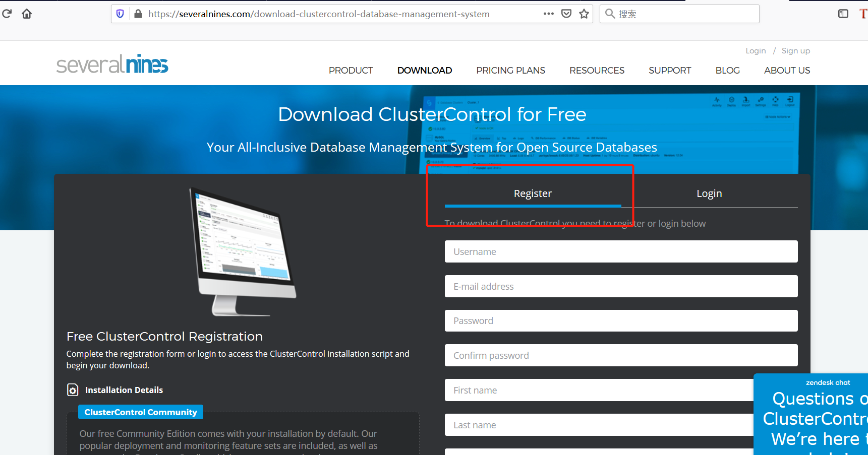Viewport: 868px width, 455px height.
Task: Go to PRICING PLANS
Action: click(511, 71)
